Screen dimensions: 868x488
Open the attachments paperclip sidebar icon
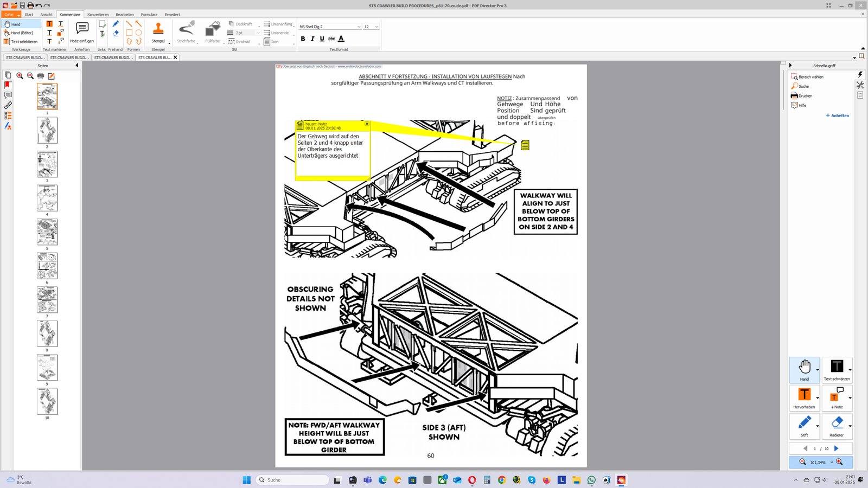(8, 105)
